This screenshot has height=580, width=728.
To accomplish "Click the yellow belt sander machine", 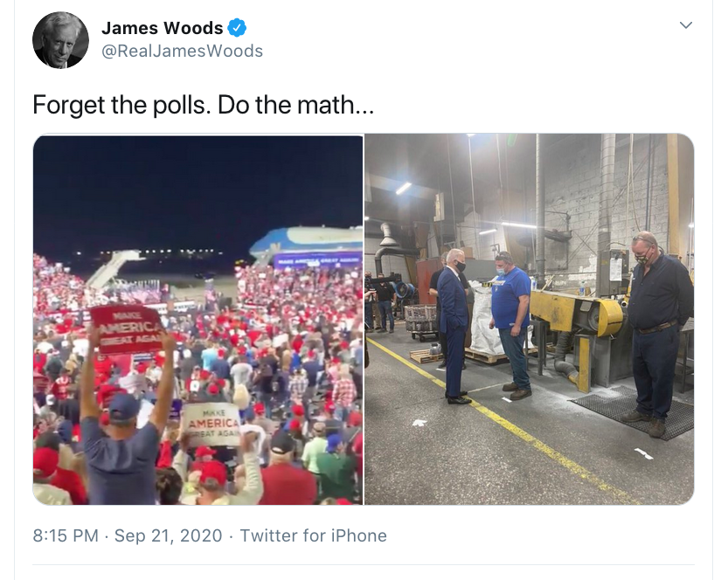I will click(578, 335).
